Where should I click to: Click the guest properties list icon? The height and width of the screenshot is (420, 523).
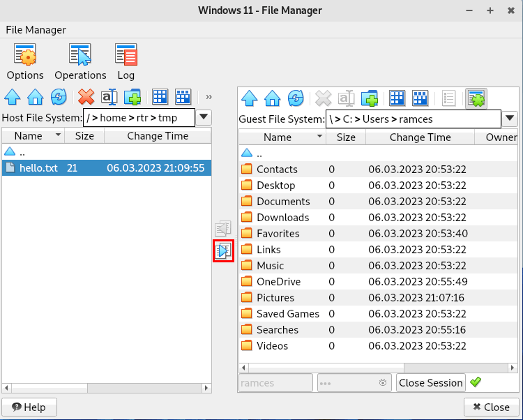(x=448, y=98)
